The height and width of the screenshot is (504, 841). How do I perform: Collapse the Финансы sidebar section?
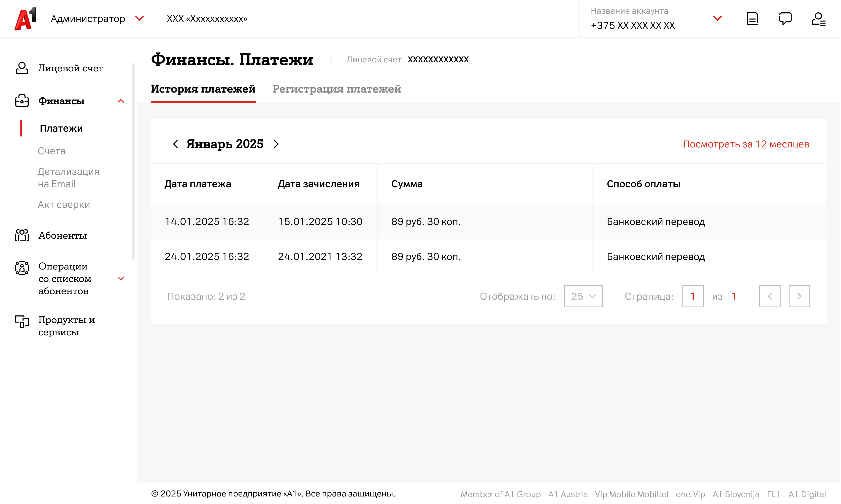[121, 101]
